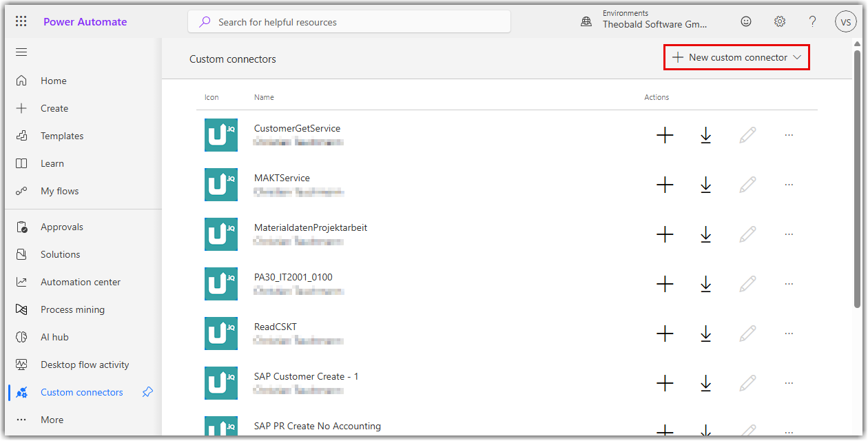The height and width of the screenshot is (441, 868).
Task: Open more options for ReadCSKT
Action: coord(789,334)
